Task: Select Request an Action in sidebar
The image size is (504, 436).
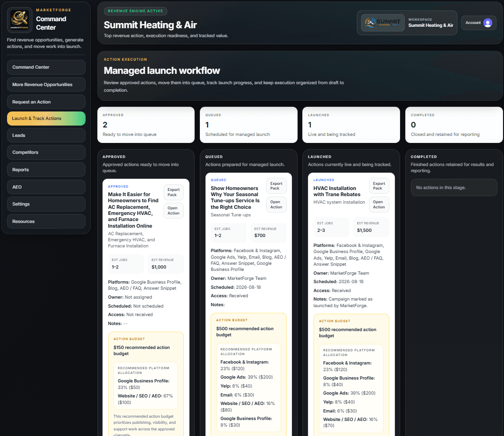Action: (46, 102)
